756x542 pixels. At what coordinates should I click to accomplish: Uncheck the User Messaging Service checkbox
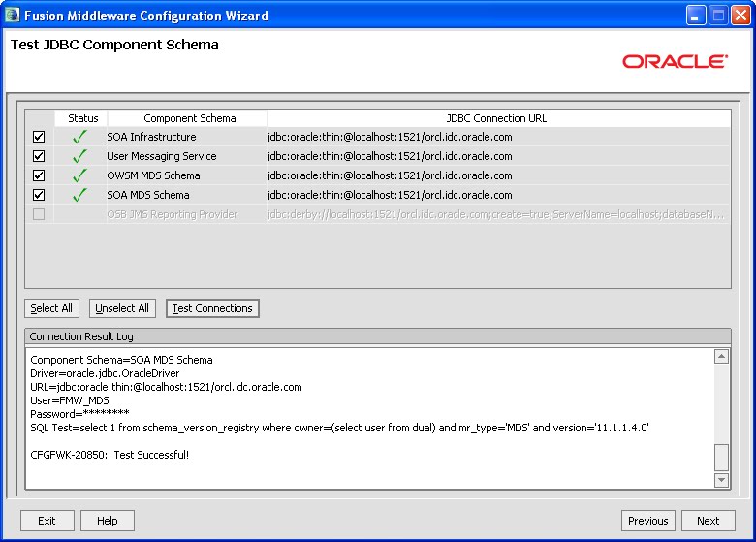point(39,156)
